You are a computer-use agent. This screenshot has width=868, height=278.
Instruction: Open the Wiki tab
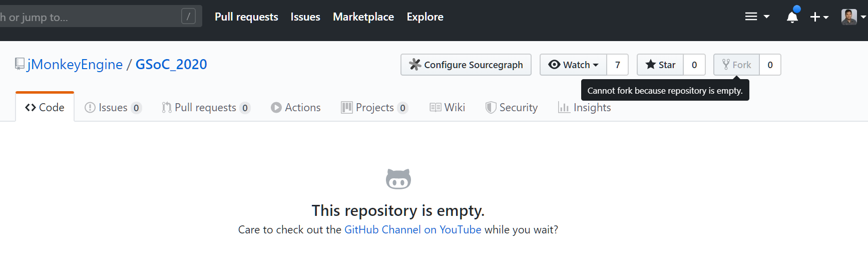tap(448, 108)
